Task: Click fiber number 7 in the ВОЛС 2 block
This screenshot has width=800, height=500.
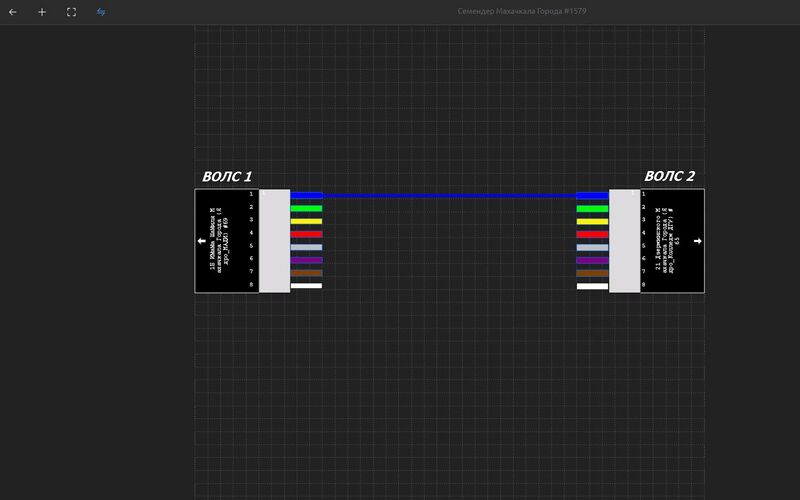Action: tap(643, 271)
